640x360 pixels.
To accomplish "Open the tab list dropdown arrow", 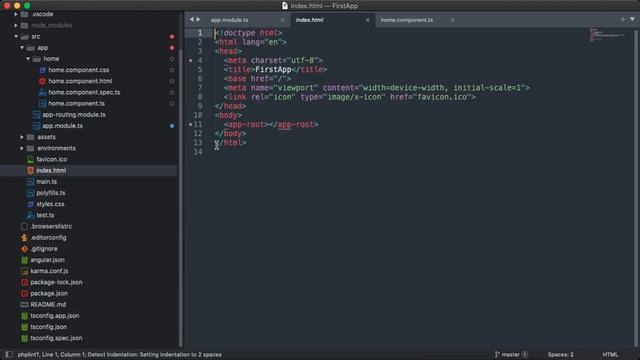I will tap(632, 19).
